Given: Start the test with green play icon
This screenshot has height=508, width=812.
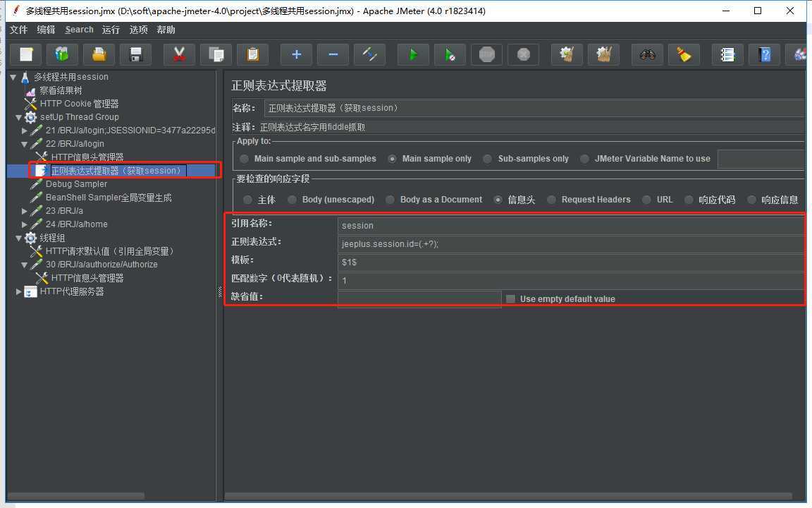Looking at the screenshot, I should (413, 54).
